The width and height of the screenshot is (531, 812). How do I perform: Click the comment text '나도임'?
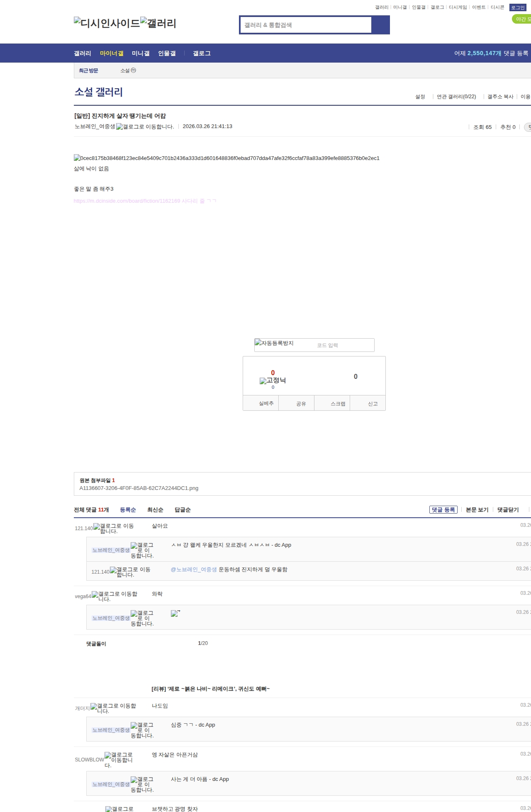160,706
